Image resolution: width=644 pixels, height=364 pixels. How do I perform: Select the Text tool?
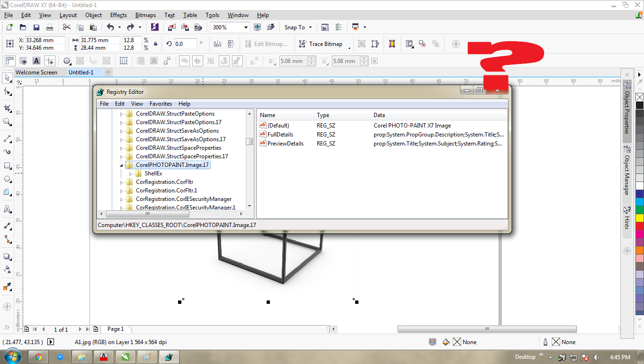coord(7,209)
